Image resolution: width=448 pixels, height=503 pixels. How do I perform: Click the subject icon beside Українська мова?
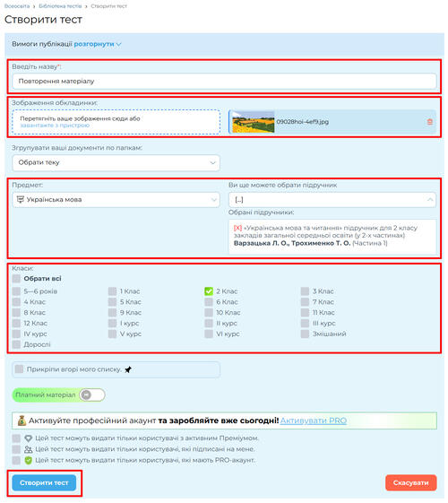point(21,200)
